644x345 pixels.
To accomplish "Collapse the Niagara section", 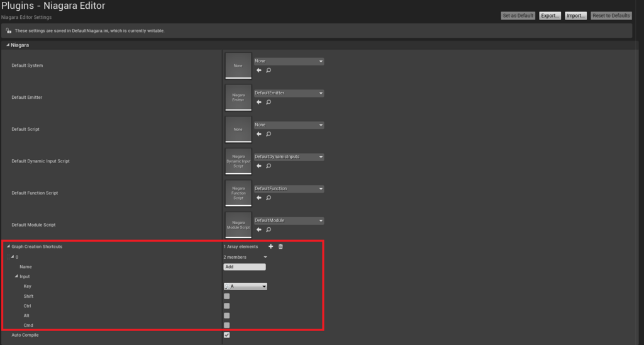I will point(8,45).
